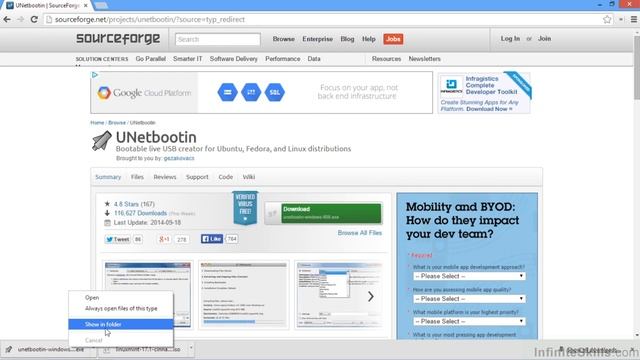Viewport: 640px width, 360px height.
Task: Click the Facebook Like button
Action: click(211, 239)
